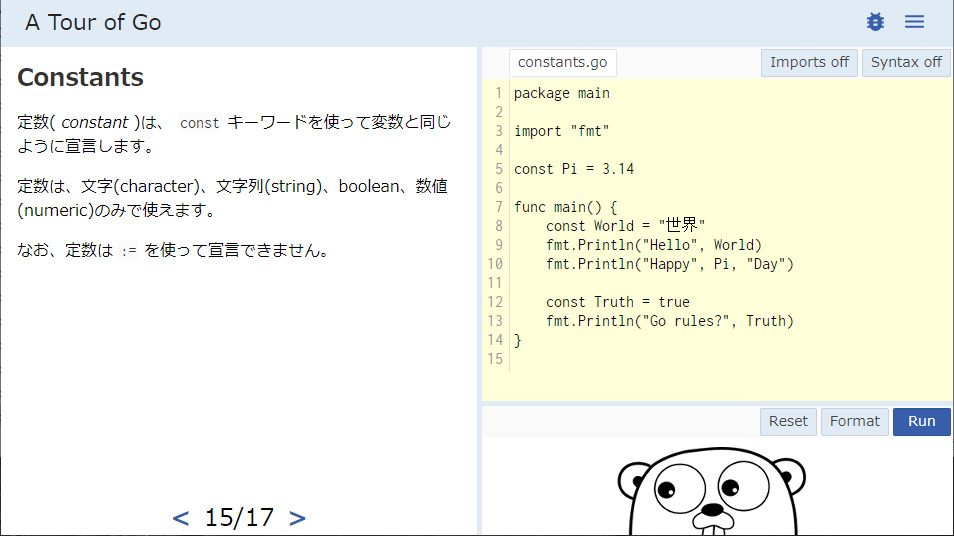The width and height of the screenshot is (954, 536).
Task: Go to previous slide with < arrow
Action: pos(181,518)
